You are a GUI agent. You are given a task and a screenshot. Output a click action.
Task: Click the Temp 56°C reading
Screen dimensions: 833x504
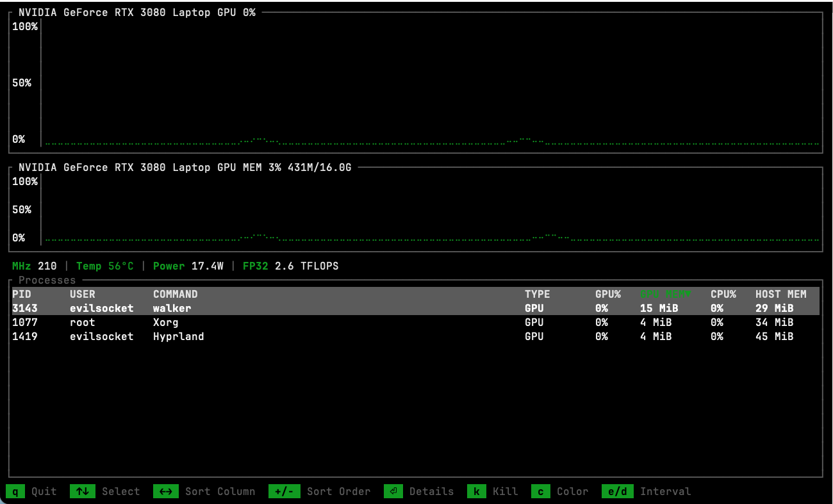105,266
